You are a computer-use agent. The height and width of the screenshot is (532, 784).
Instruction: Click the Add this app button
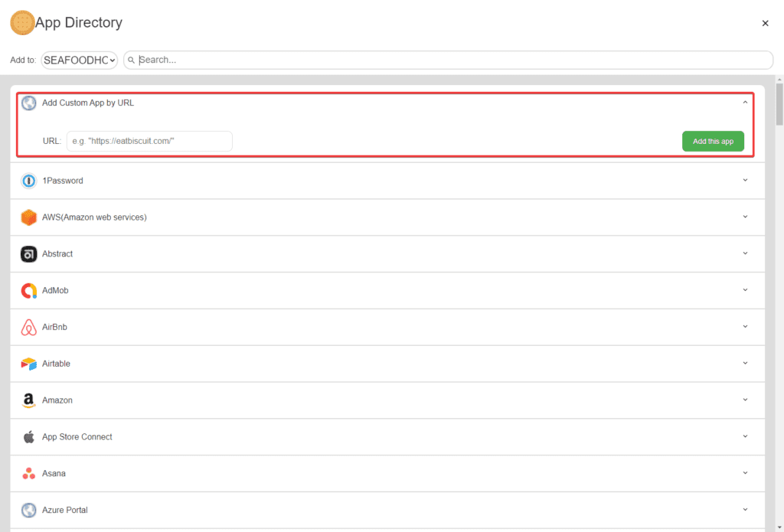pyautogui.click(x=713, y=142)
